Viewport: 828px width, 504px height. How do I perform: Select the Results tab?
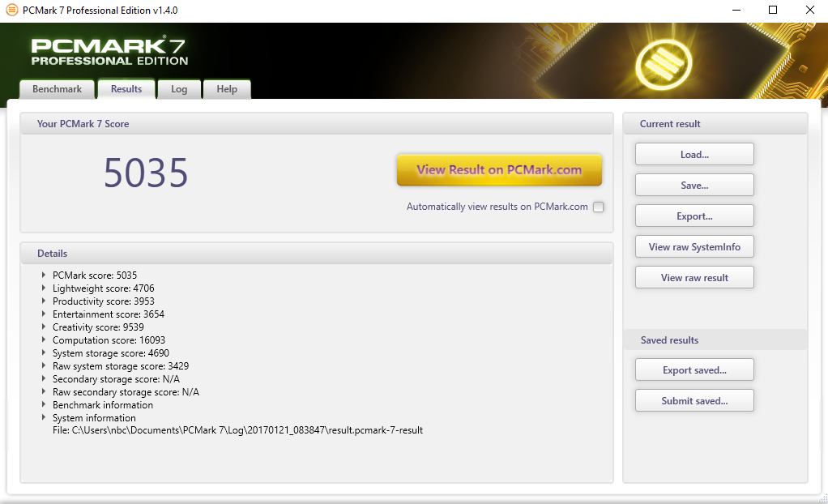tap(126, 89)
